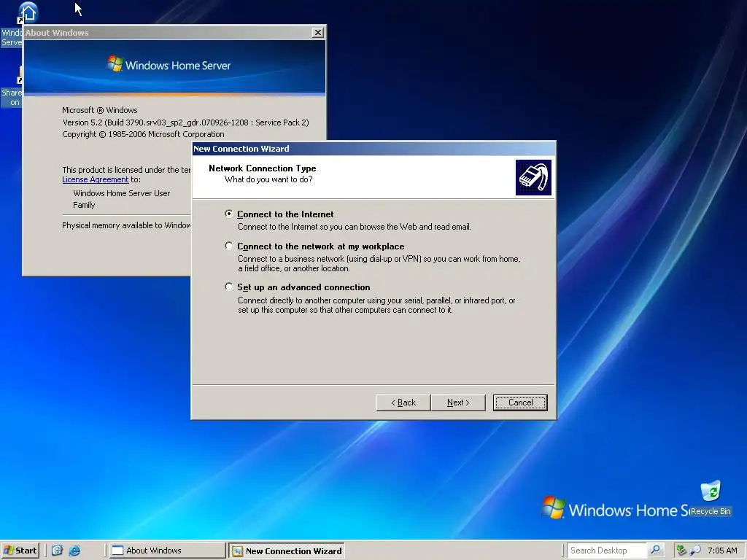This screenshot has width=747, height=560.
Task: Switch to About Windows taskbar button
Action: [x=167, y=551]
